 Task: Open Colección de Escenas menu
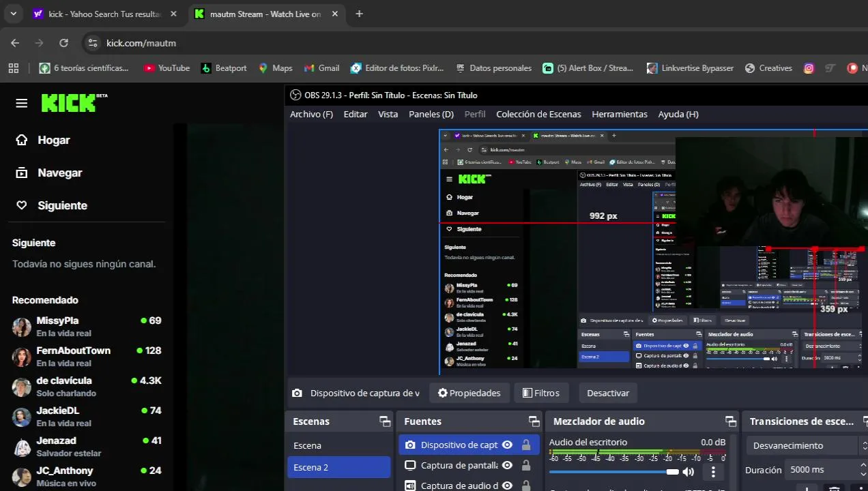click(538, 114)
